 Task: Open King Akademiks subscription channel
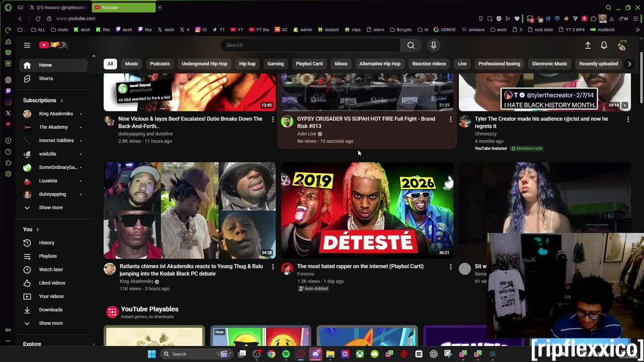coord(53,114)
